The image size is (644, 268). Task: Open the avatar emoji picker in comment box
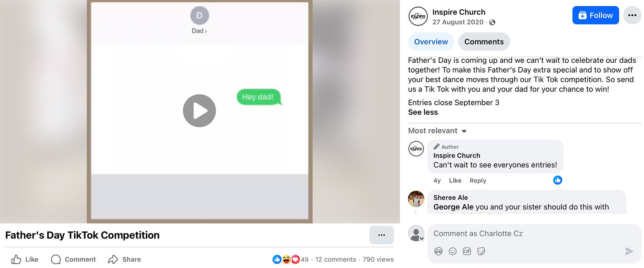tap(438, 251)
